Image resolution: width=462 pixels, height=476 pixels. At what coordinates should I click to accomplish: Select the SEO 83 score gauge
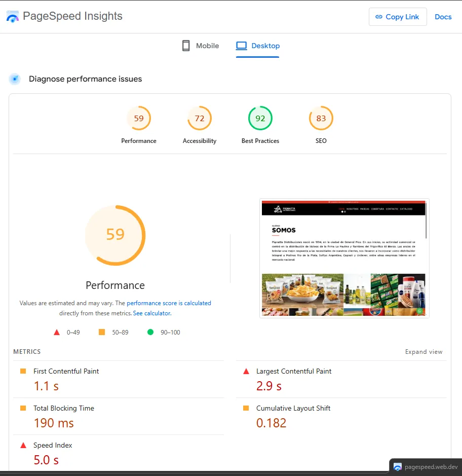click(321, 118)
